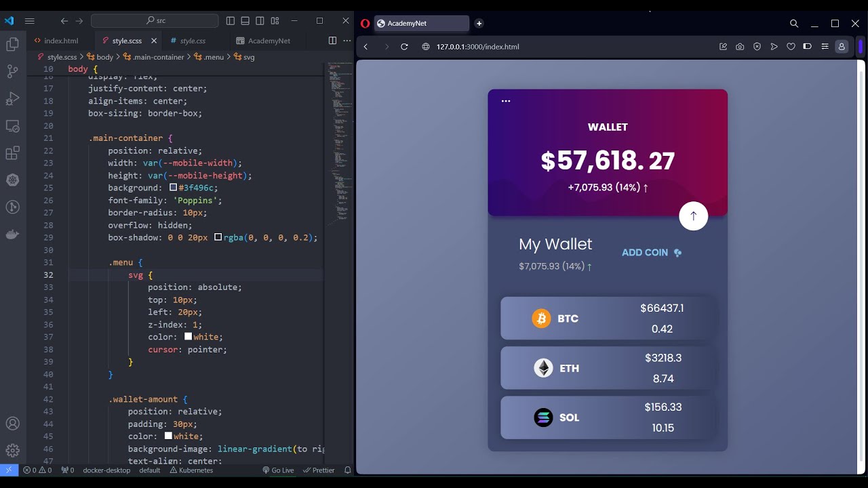
Task: Reload the page in Opera
Action: [404, 47]
